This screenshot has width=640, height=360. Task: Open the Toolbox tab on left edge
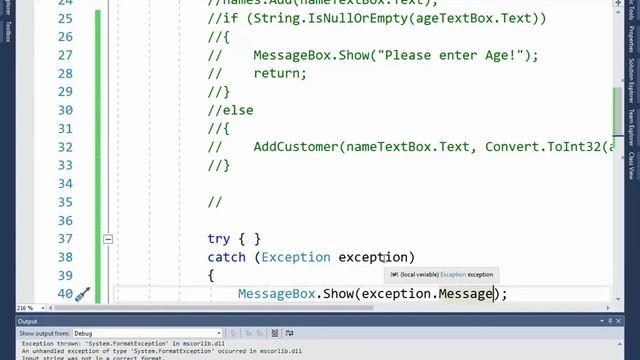(x=8, y=31)
